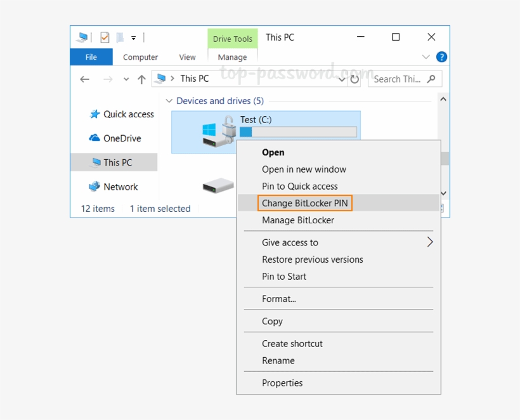520x420 pixels.
Task: Click the Test (C:) BitLocker drive icon
Action: (219, 132)
